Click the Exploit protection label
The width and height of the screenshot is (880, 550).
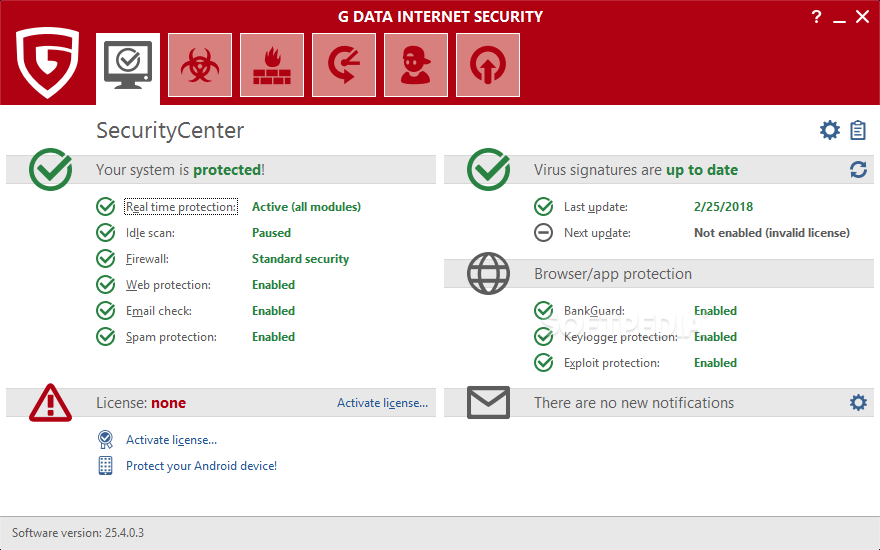point(612,363)
